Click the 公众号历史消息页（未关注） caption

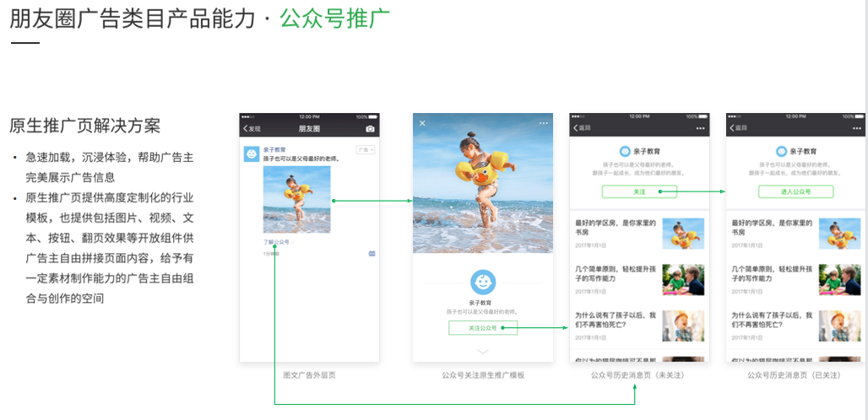tap(637, 375)
